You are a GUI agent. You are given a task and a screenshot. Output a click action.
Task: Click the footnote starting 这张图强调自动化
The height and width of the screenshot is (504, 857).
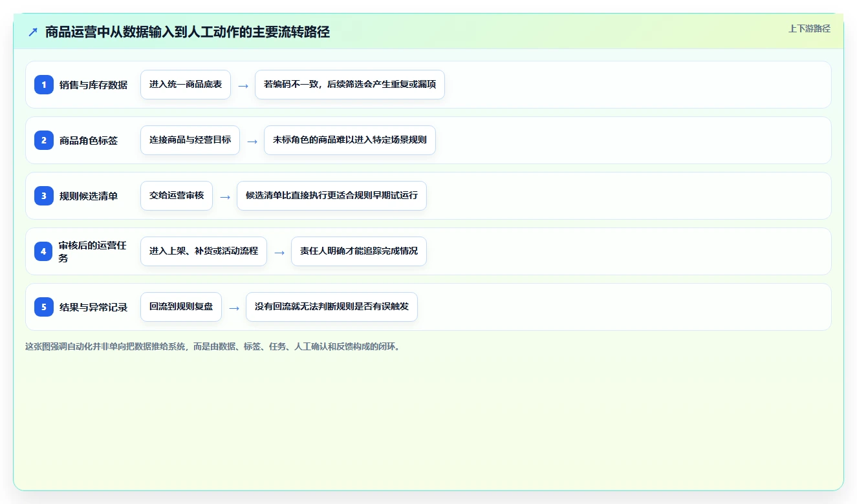[213, 346]
